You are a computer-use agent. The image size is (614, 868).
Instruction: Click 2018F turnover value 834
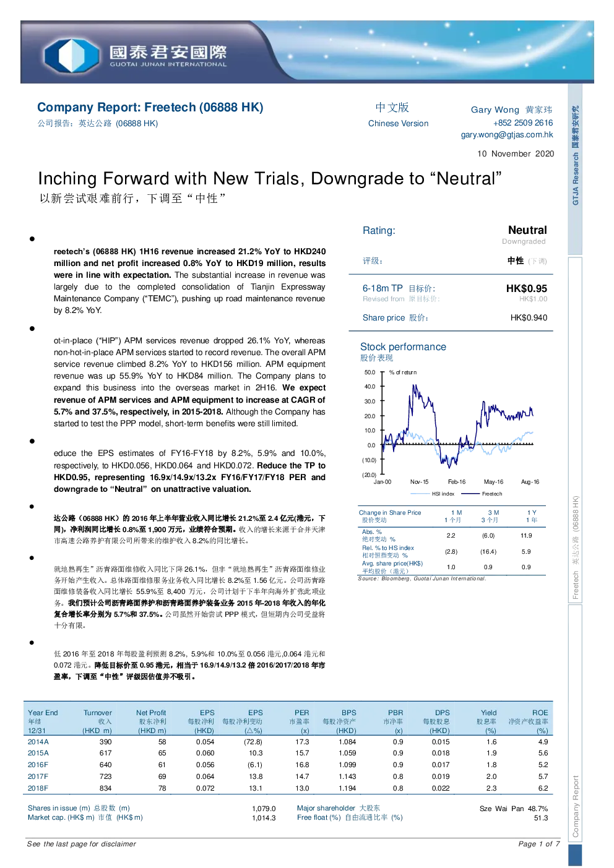click(106, 788)
